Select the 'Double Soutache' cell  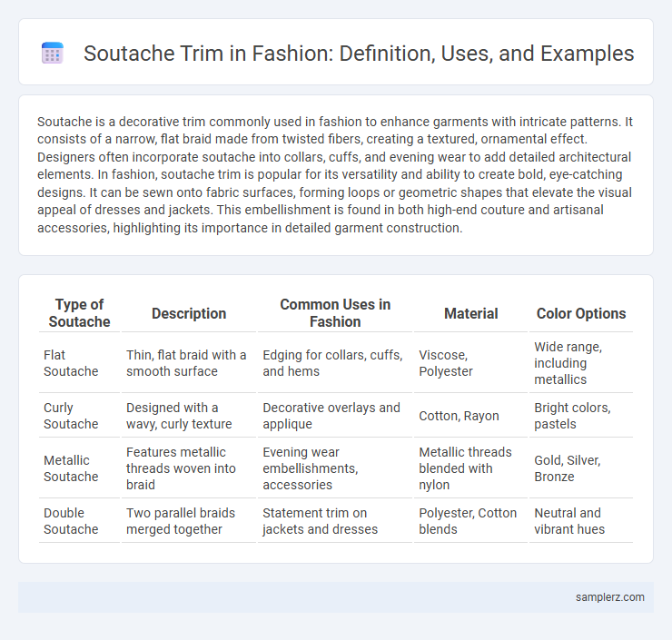[79, 521]
